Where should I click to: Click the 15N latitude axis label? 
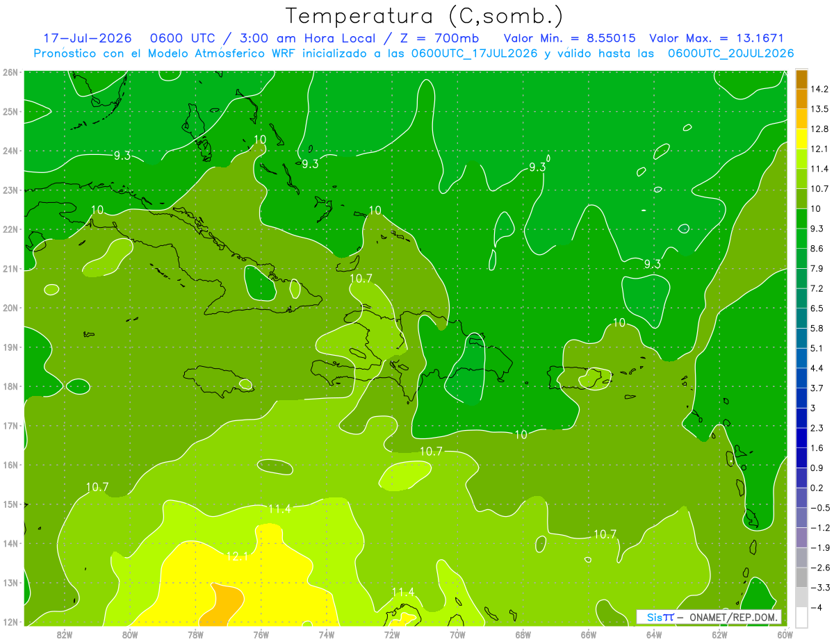(x=10, y=504)
